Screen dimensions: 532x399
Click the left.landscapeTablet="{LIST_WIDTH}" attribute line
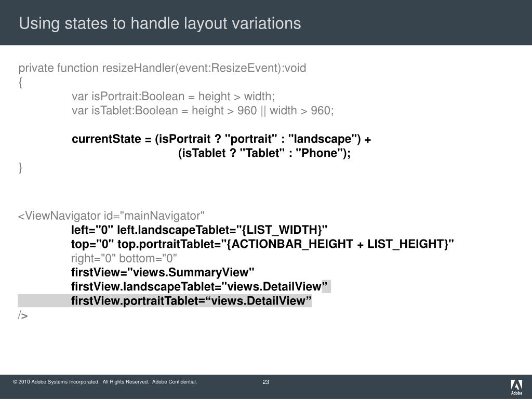(x=199, y=230)
